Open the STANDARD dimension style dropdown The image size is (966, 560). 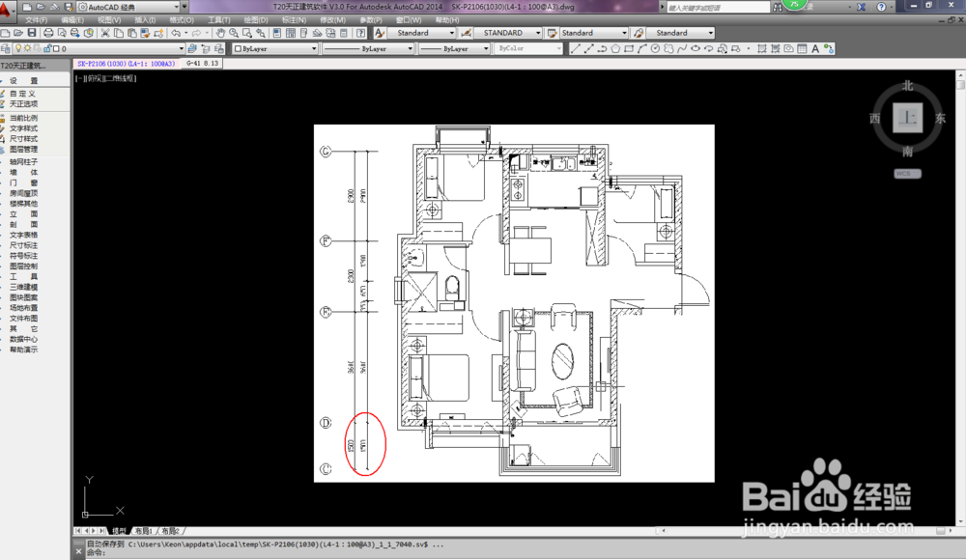pyautogui.click(x=508, y=33)
